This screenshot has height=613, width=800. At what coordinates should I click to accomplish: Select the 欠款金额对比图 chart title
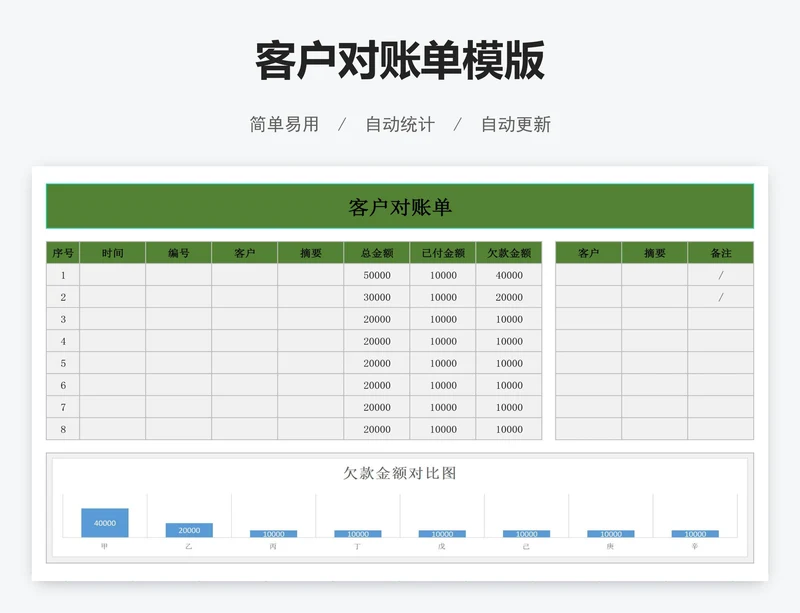[399, 473]
